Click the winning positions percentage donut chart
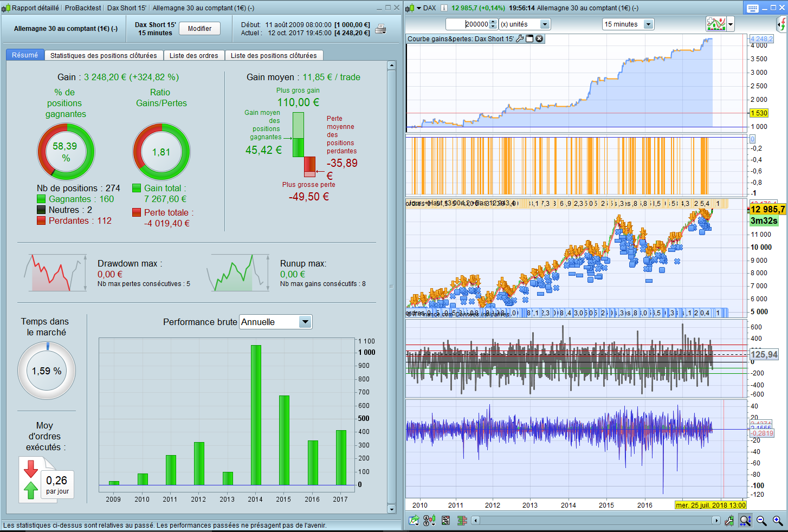 pyautogui.click(x=66, y=152)
